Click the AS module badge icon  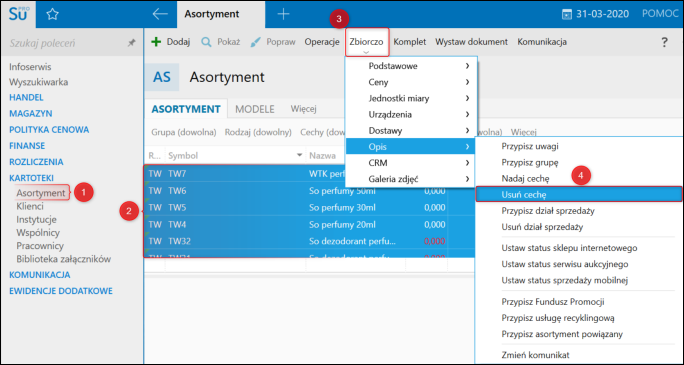[162, 77]
